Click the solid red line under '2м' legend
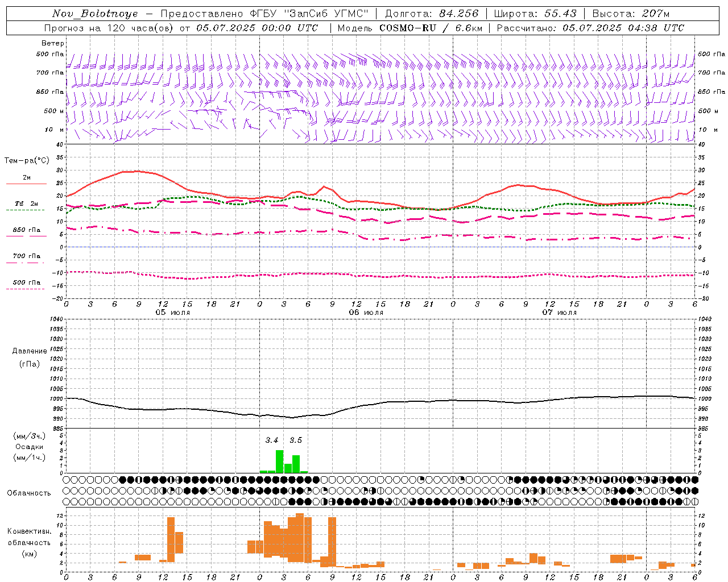728x582 pixels. coord(26,184)
